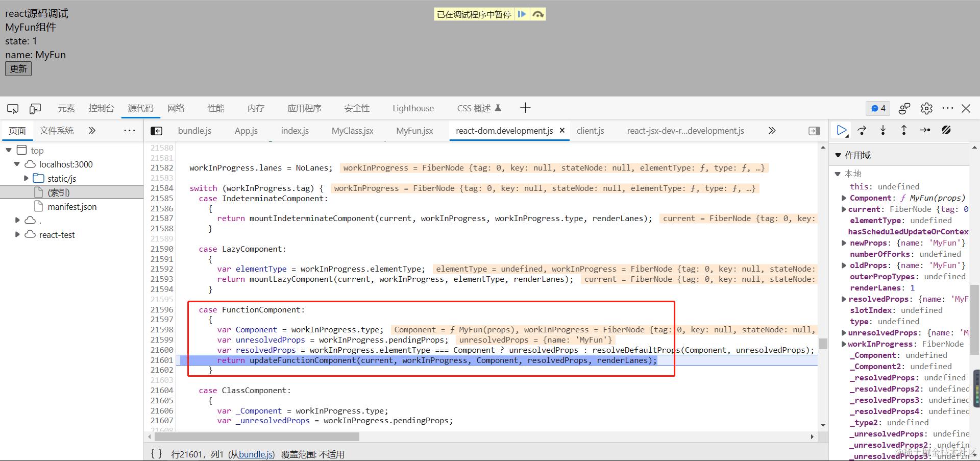The width and height of the screenshot is (980, 461).
Task: Select the 页面 navigator tab
Action: coord(17,131)
